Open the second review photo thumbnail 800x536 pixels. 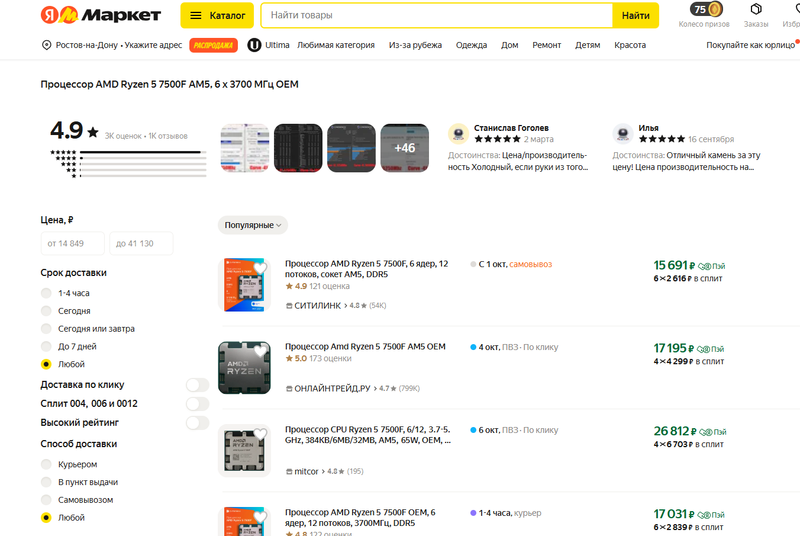click(x=298, y=148)
